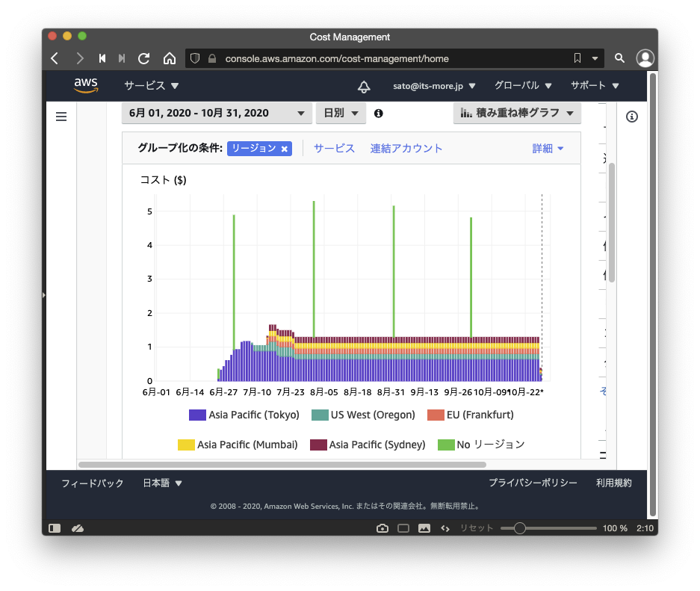Open the 積み重ね棒グラフ chart type dropdown

(517, 114)
